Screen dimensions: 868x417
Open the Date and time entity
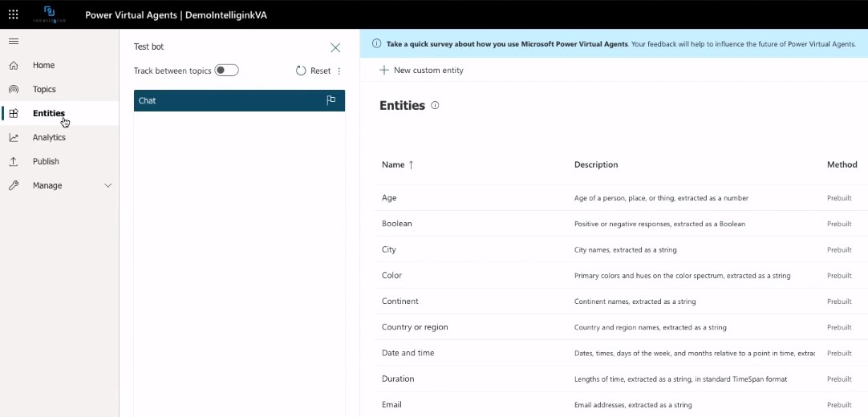point(408,353)
